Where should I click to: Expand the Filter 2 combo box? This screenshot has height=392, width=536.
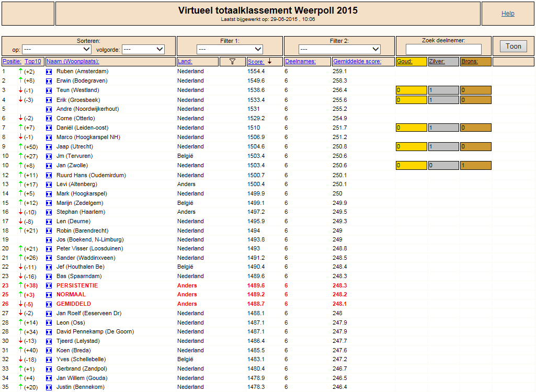pyautogui.click(x=339, y=49)
